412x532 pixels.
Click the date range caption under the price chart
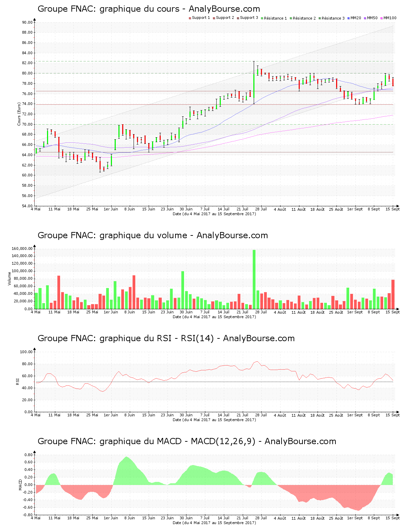click(214, 214)
